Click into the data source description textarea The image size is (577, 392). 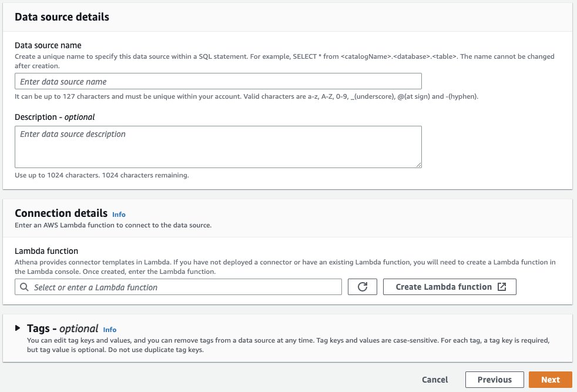point(218,147)
